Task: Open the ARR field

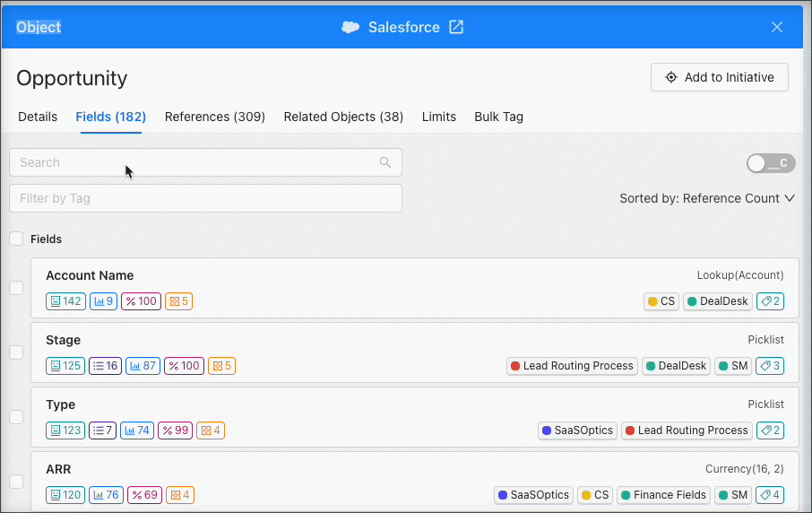Action: tap(58, 469)
